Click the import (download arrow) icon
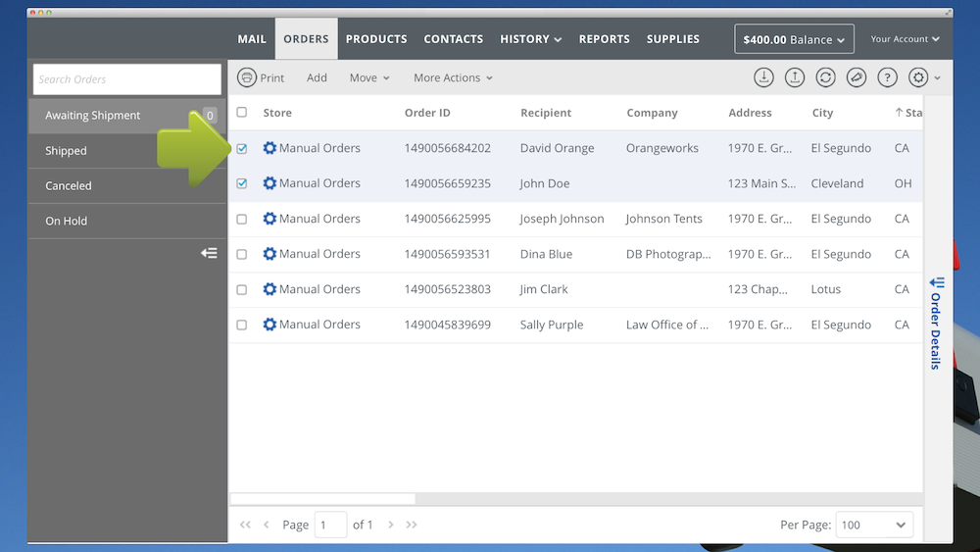The height and width of the screenshot is (552, 980). click(x=763, y=77)
